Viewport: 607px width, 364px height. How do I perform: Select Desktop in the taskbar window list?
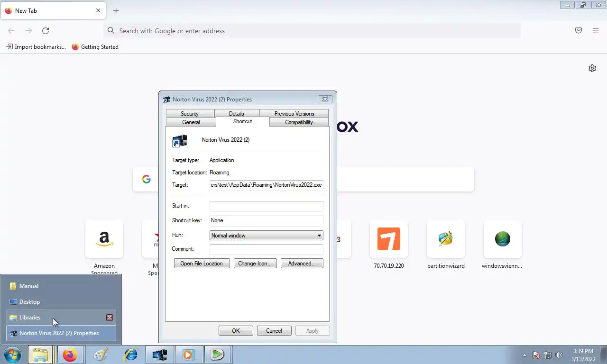(x=61, y=302)
